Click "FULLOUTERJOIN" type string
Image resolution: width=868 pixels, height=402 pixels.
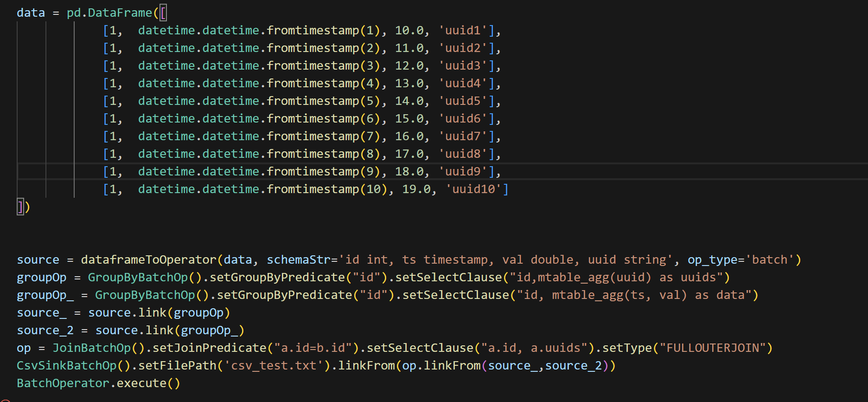click(x=712, y=348)
